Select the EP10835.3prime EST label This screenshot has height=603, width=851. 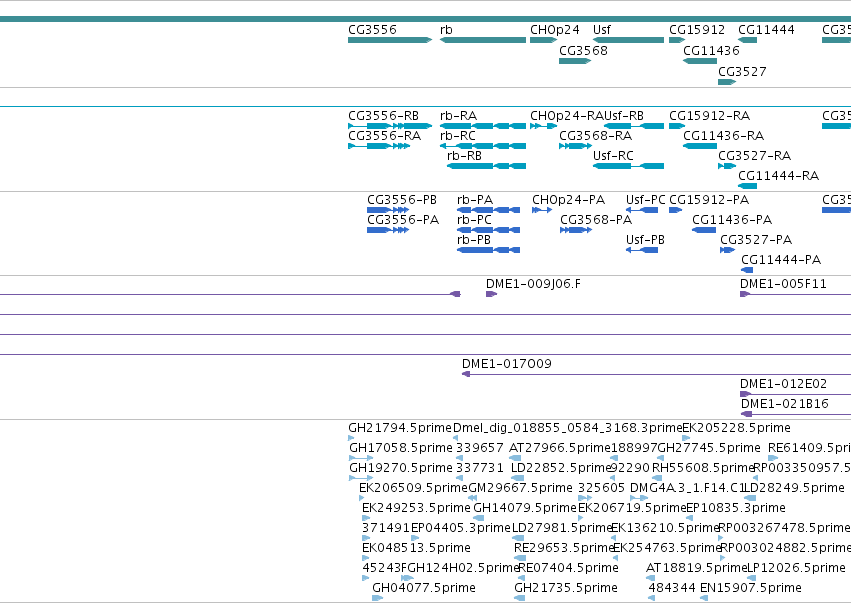tap(736, 508)
